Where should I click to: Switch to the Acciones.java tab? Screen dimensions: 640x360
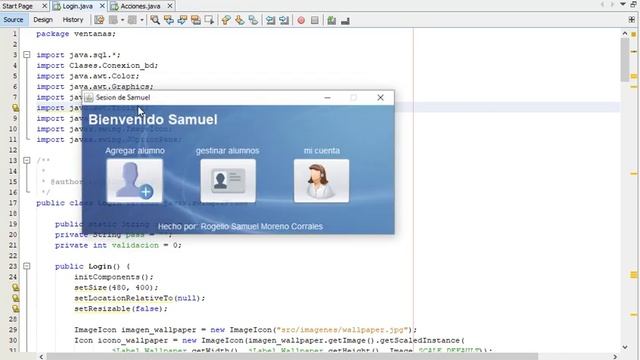(x=140, y=6)
